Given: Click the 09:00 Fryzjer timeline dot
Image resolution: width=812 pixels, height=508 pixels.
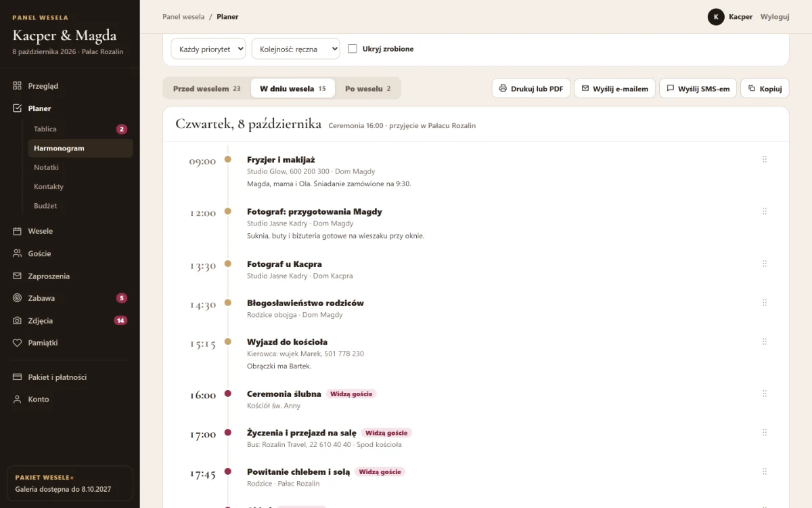Looking at the screenshot, I should click(228, 159).
